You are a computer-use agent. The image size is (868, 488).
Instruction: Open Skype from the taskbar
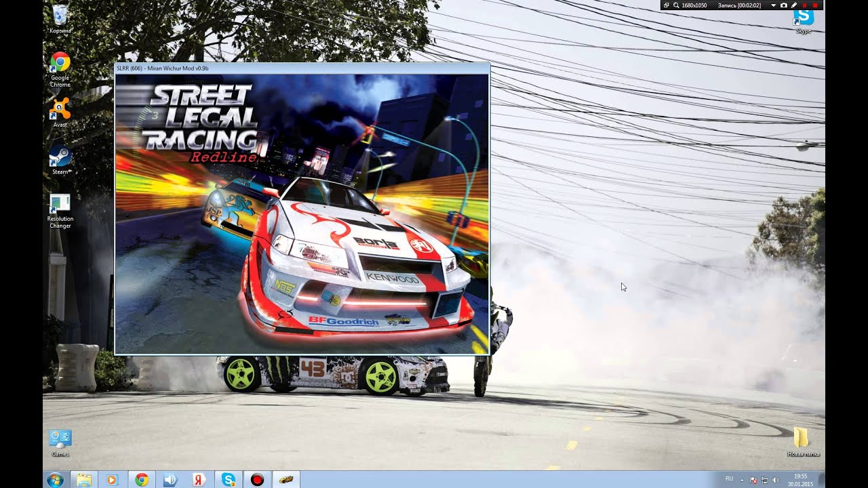(x=229, y=480)
